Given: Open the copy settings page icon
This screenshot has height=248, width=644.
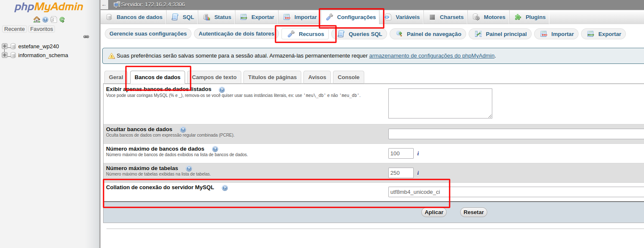Looking at the screenshot, I should click(54, 19).
